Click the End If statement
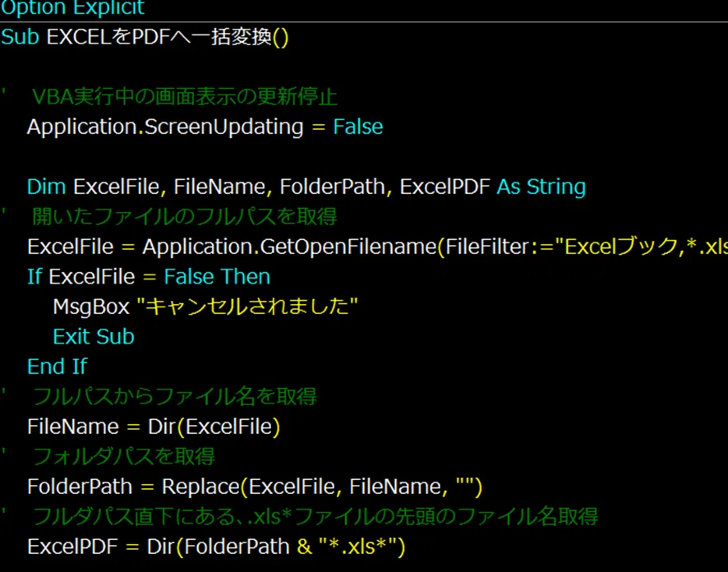This screenshot has width=728, height=572. click(x=58, y=367)
